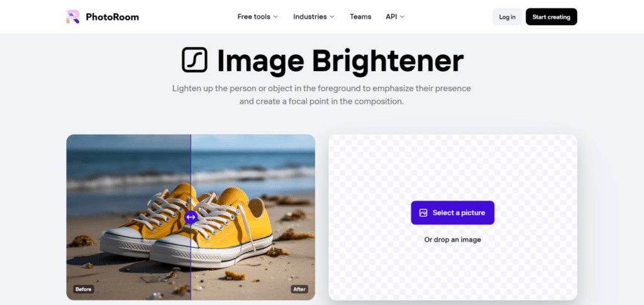Open the API dropdown menu
Viewport: 644px width, 305px height.
pos(391,17)
